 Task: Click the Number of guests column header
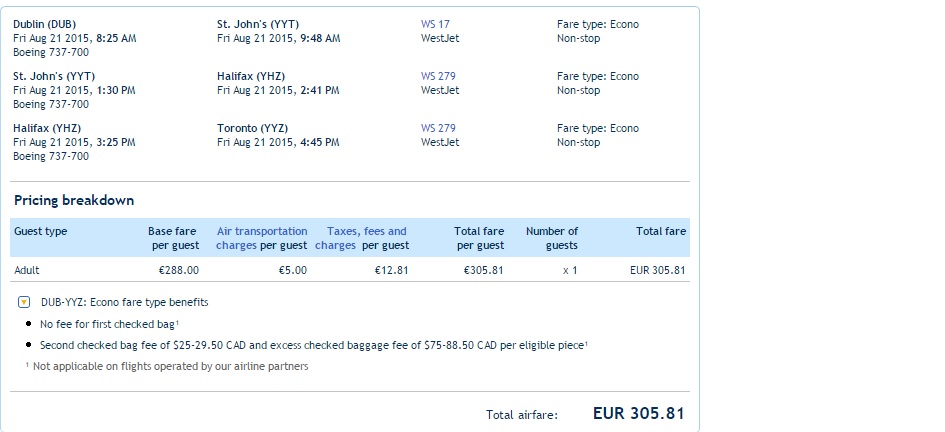click(551, 238)
